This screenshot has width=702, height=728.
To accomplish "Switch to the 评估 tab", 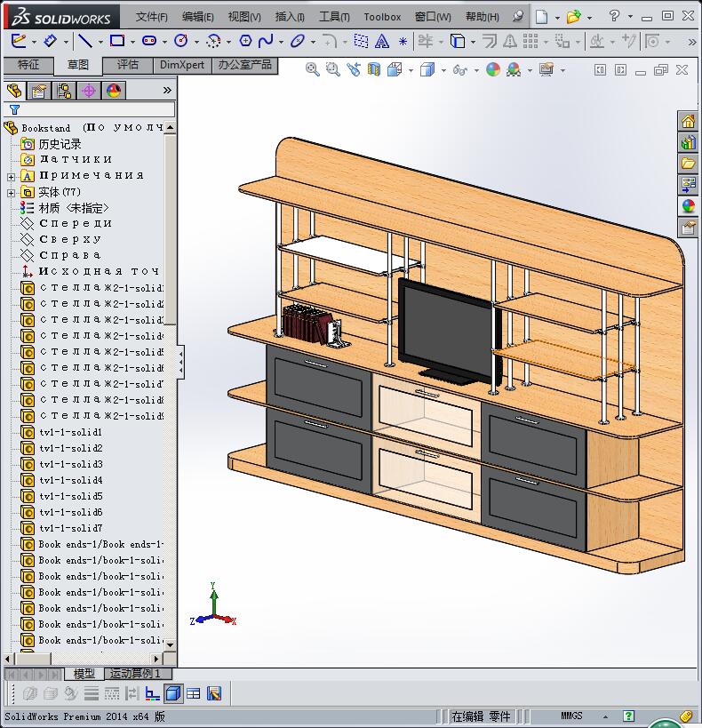I will (x=128, y=65).
